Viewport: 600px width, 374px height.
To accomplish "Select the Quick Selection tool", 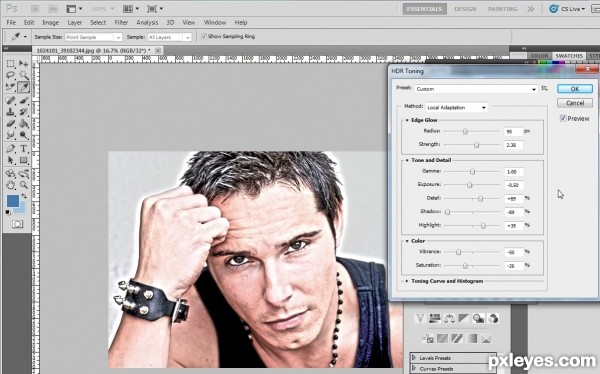I will [x=24, y=75].
